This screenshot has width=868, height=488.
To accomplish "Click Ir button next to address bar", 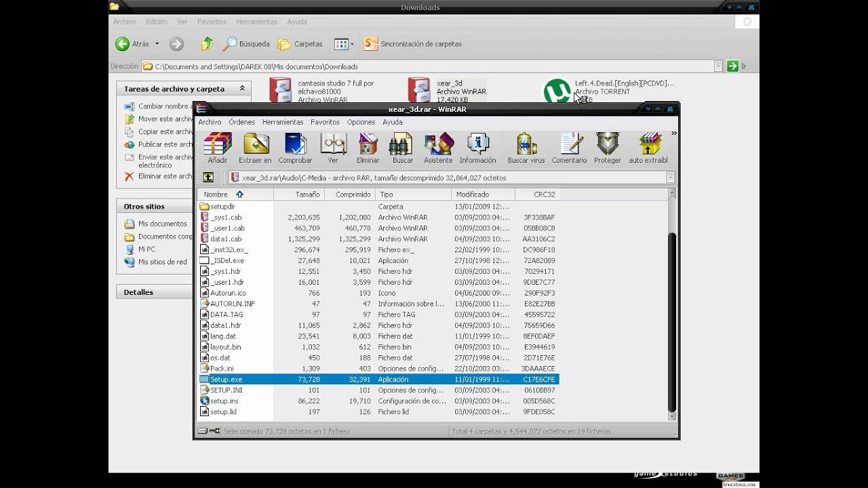I will [x=736, y=66].
